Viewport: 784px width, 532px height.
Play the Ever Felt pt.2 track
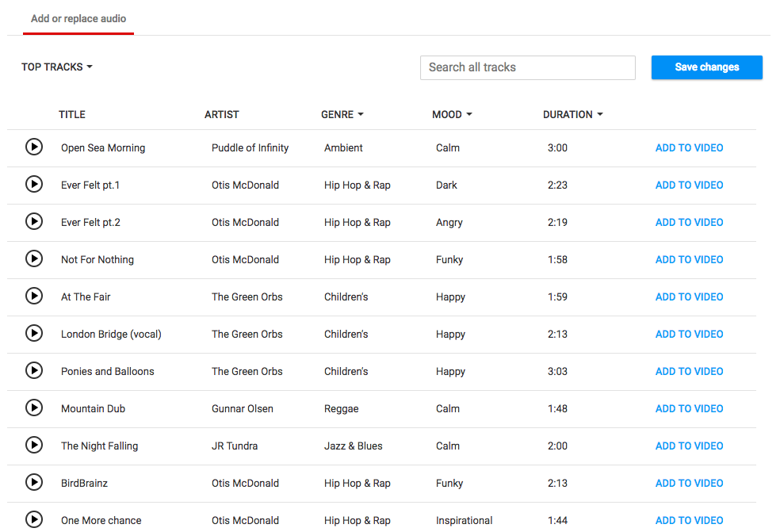click(34, 221)
